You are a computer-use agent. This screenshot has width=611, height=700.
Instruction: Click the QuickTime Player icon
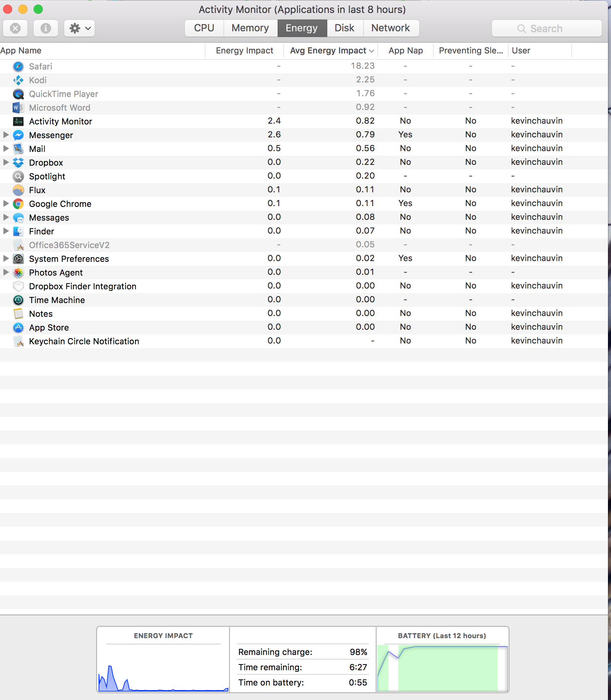18,94
